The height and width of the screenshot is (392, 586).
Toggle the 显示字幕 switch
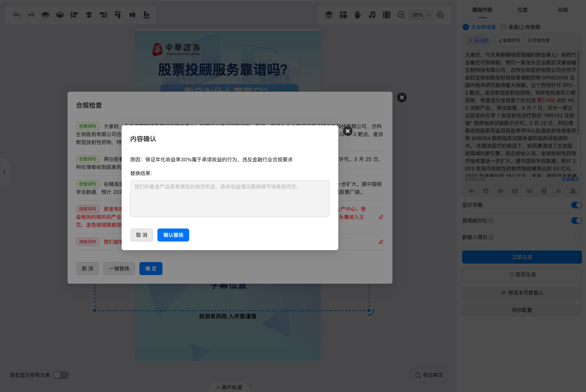point(576,205)
